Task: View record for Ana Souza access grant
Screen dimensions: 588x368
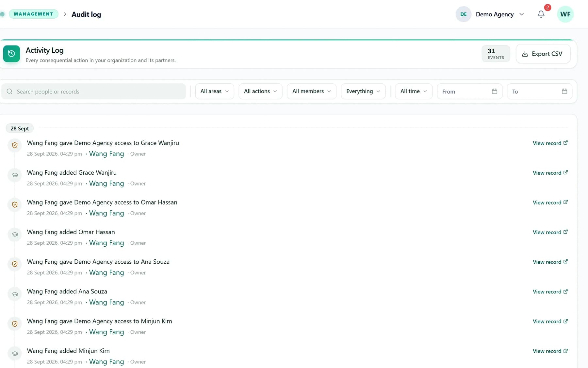Action: [x=550, y=262]
